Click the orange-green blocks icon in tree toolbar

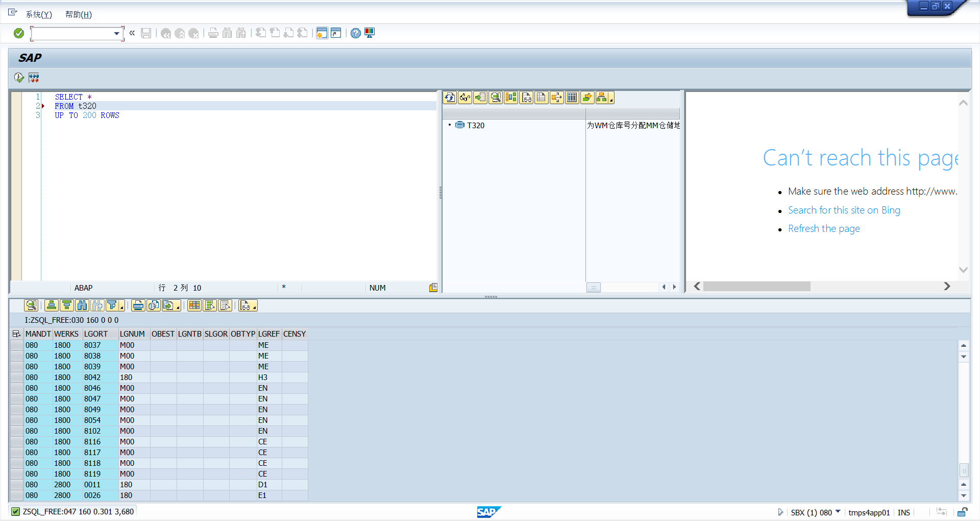click(511, 98)
